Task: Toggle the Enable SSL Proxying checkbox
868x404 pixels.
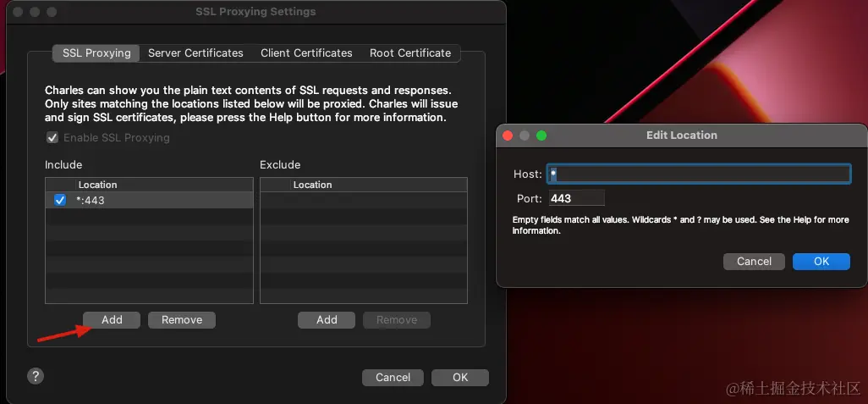Action: [x=52, y=137]
